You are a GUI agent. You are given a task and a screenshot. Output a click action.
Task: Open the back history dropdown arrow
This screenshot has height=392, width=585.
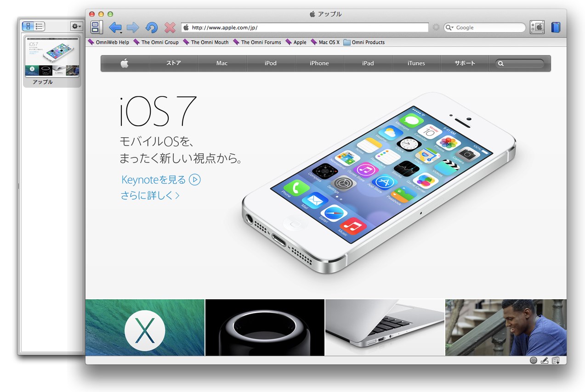point(121,32)
